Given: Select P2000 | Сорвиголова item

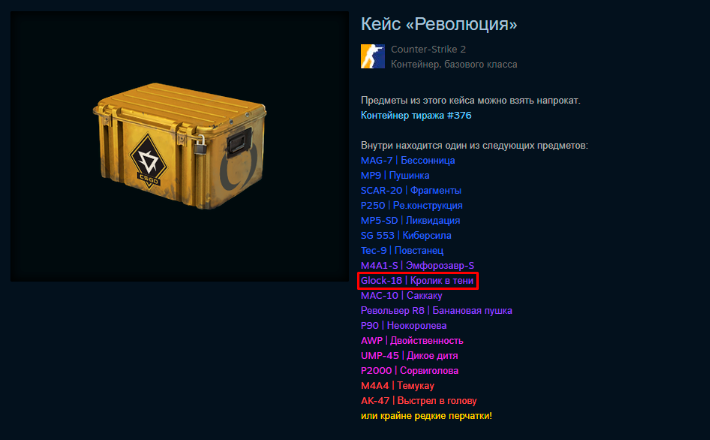Looking at the screenshot, I should pyautogui.click(x=409, y=370).
